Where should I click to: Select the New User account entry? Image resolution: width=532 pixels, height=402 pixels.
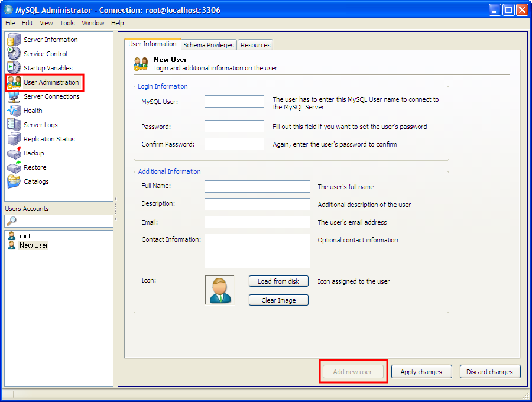point(34,245)
